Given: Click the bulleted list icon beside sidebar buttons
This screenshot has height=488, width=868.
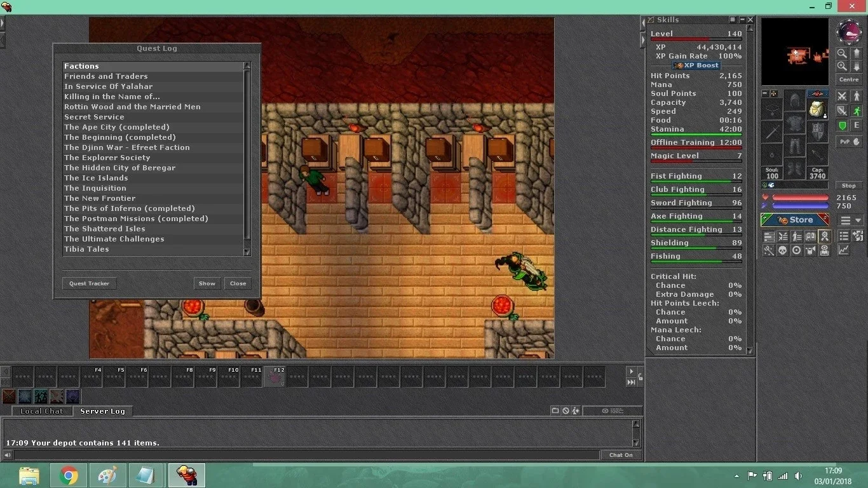Looking at the screenshot, I should (x=844, y=236).
